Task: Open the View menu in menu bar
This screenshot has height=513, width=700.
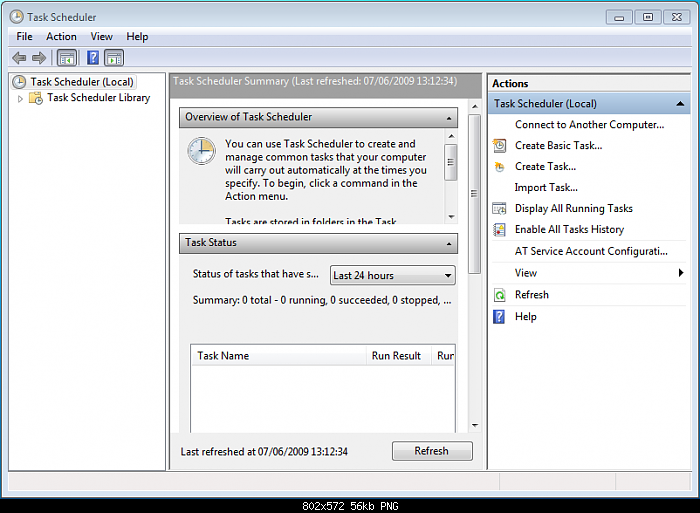Action: tap(102, 37)
